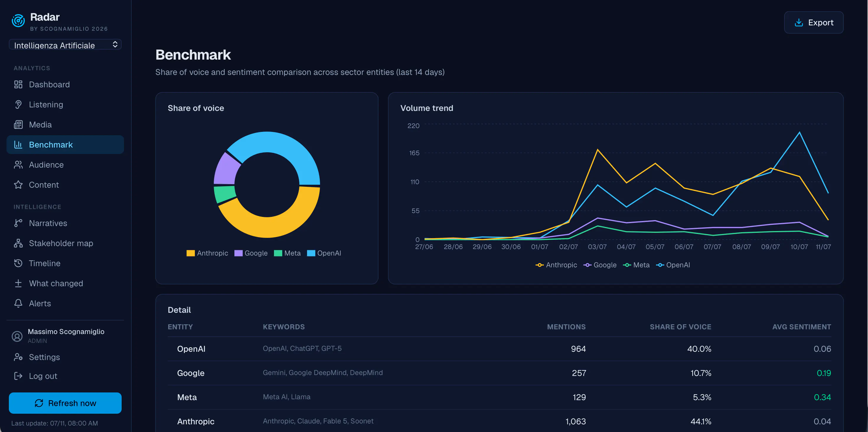Open Settings
The width and height of the screenshot is (868, 432).
[x=65, y=357]
